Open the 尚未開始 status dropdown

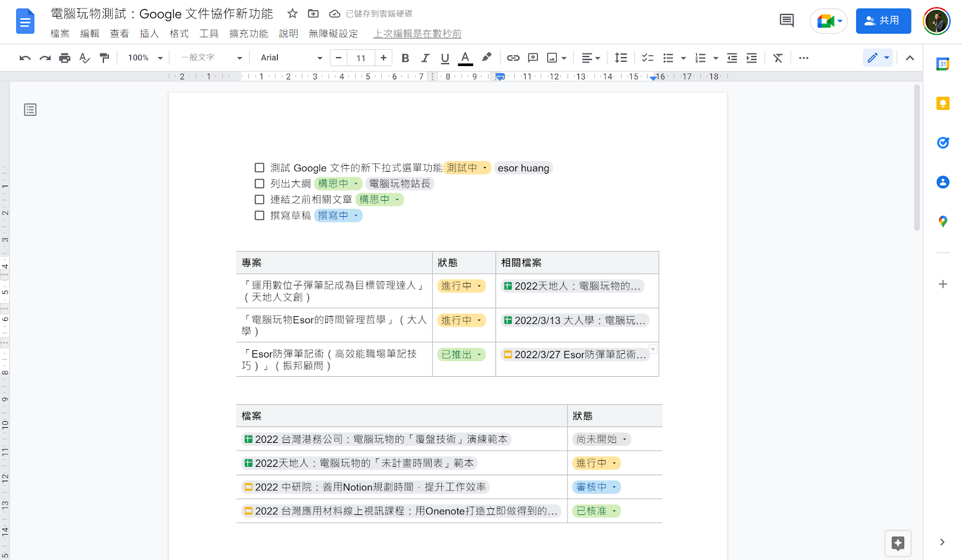(601, 439)
